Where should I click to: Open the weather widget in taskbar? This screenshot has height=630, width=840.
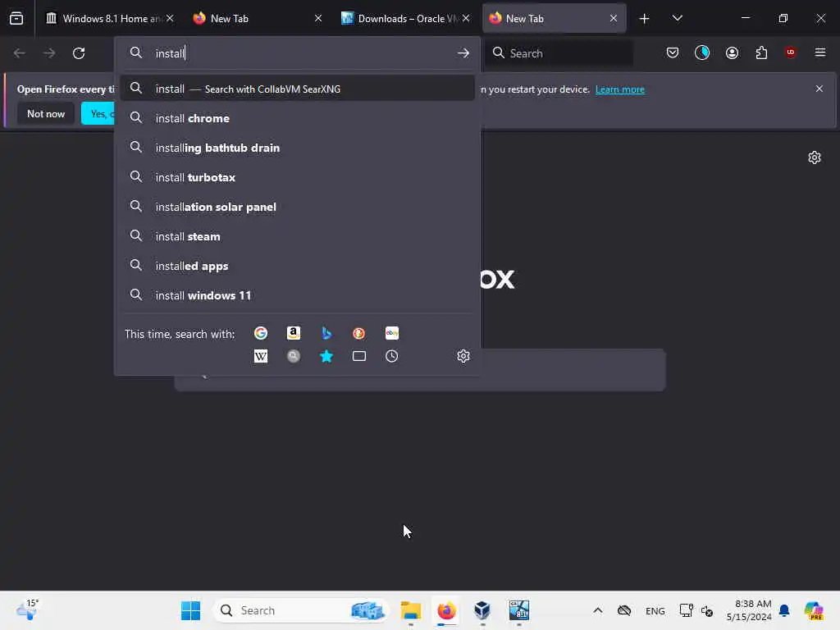point(27,610)
